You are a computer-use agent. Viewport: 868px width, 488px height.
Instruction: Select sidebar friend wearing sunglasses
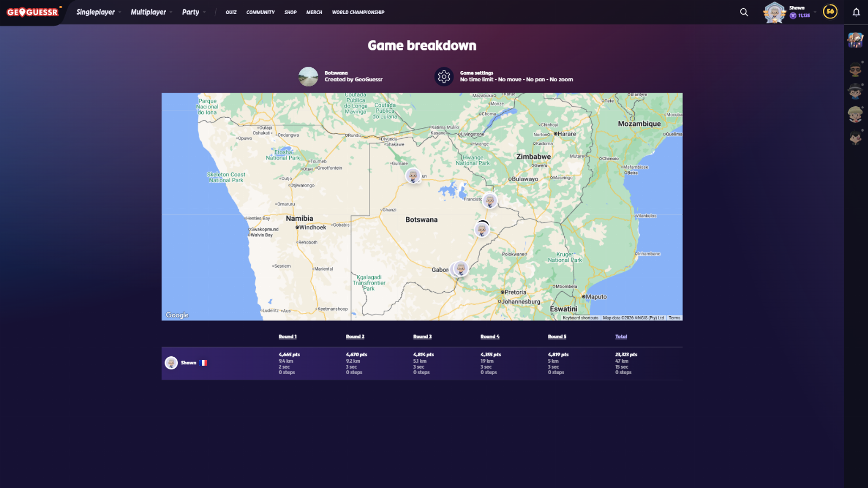pos(856,69)
